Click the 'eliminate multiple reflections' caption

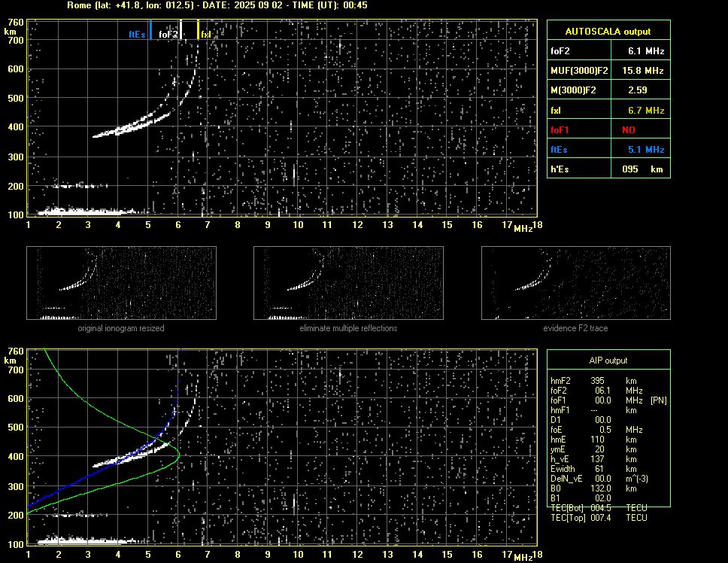(x=348, y=328)
